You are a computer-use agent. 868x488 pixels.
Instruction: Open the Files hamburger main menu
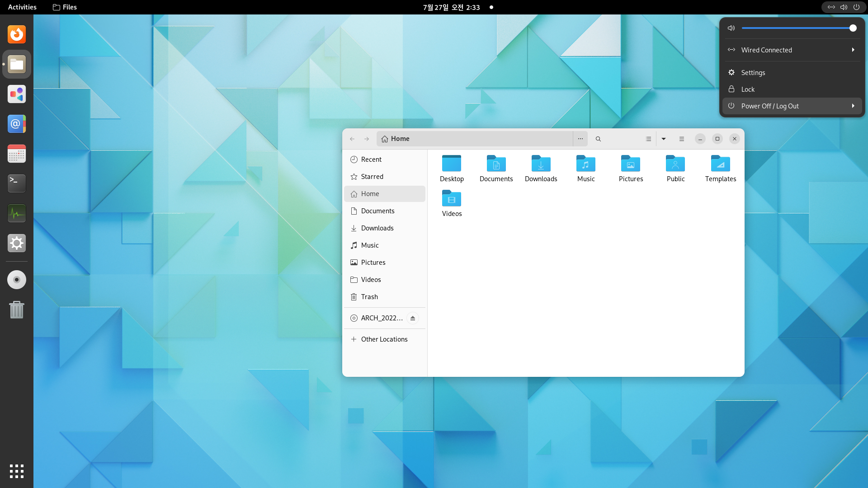point(681,139)
